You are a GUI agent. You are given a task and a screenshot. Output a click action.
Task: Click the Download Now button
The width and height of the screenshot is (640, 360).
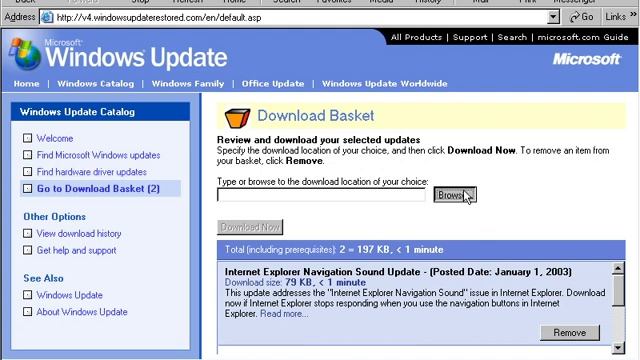tap(250, 227)
